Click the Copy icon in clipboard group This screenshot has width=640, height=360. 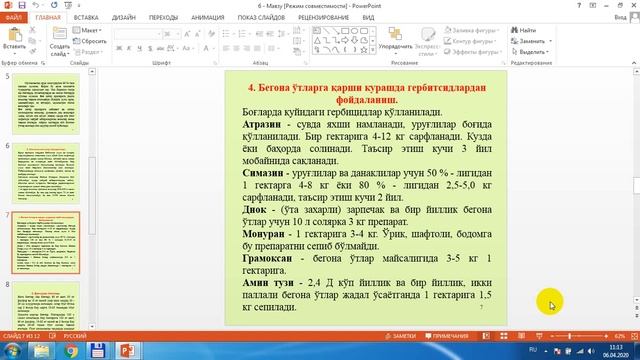click(32, 41)
